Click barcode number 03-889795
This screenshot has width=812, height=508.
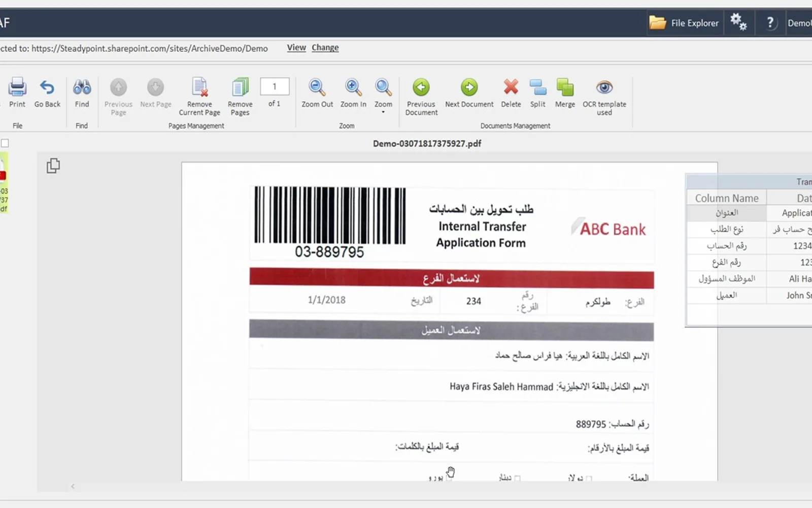329,252
